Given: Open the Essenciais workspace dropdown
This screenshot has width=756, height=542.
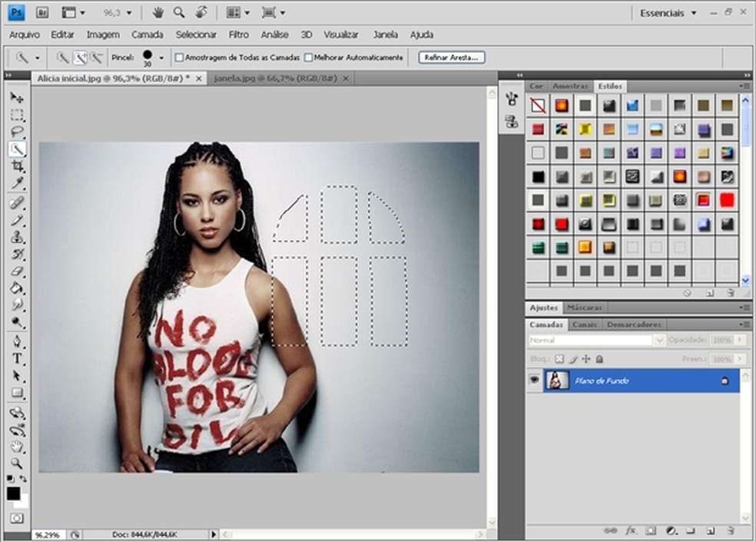Looking at the screenshot, I should click(x=694, y=13).
